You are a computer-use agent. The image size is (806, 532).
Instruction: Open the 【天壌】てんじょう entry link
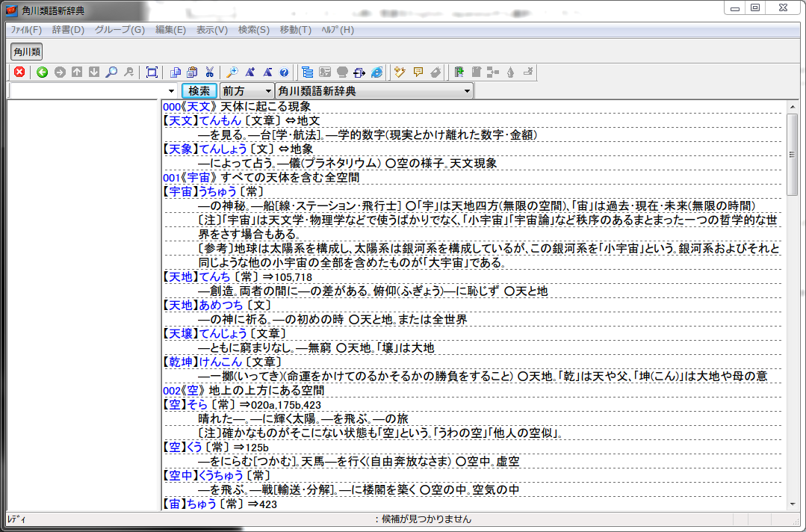pos(205,333)
